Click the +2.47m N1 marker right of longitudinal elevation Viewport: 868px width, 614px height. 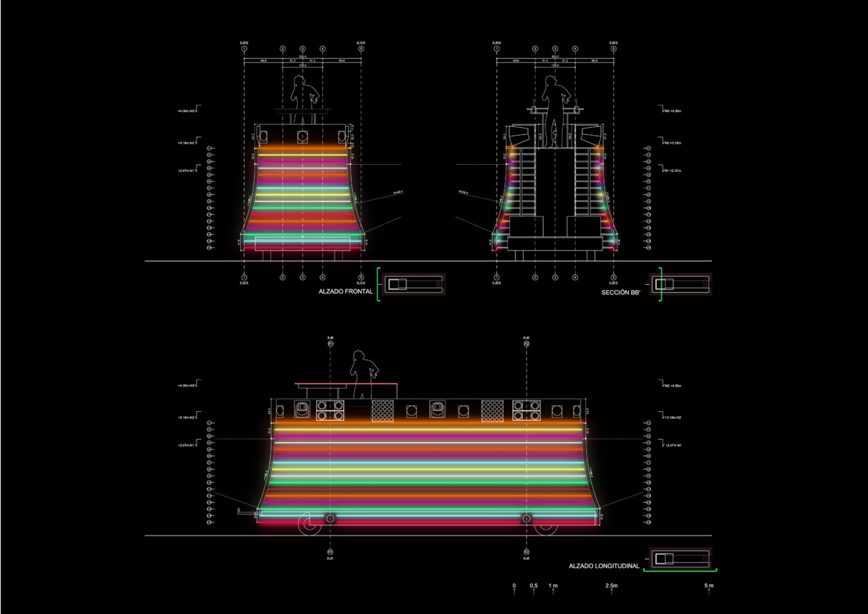tap(670, 444)
